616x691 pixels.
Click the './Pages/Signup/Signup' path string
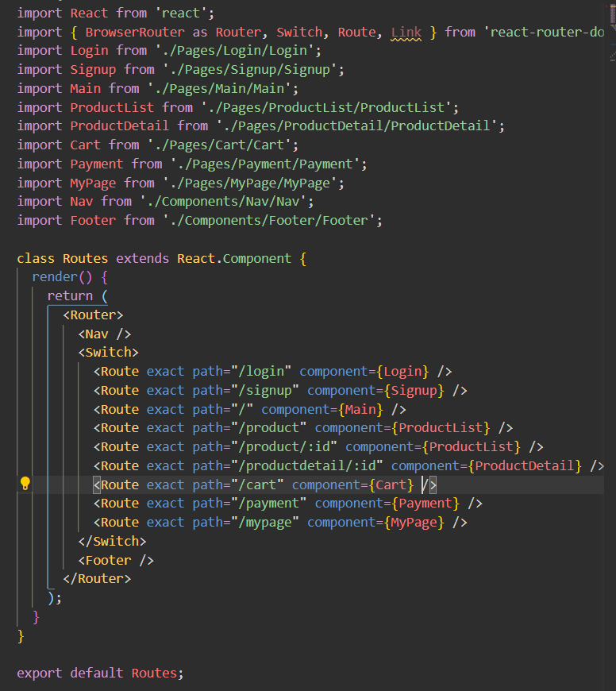(x=249, y=70)
